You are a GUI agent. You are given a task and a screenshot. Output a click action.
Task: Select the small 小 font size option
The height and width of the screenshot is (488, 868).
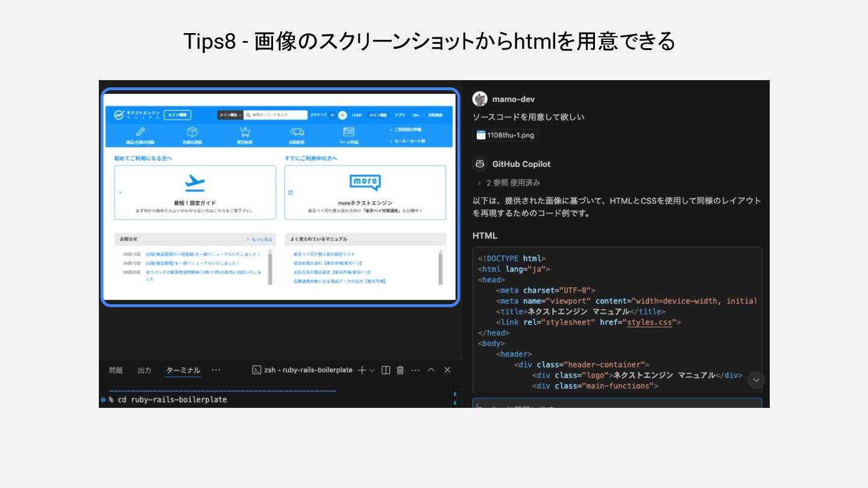click(332, 114)
